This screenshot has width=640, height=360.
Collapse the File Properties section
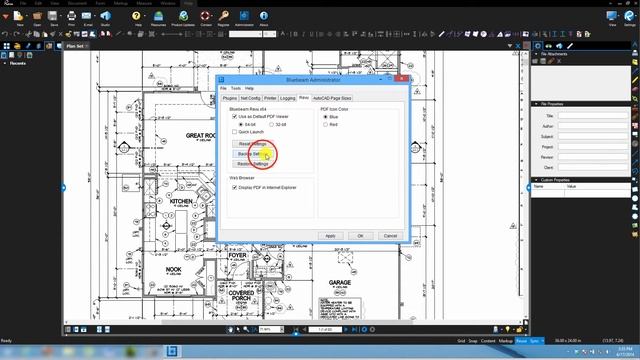click(536, 104)
